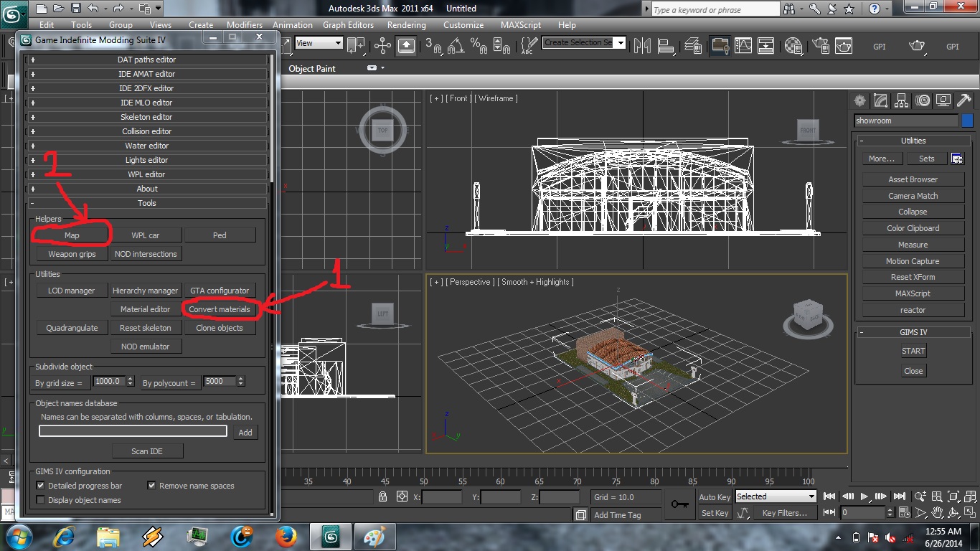This screenshot has width=980, height=551.
Task: Open the View reference coordinate dropdown
Action: (x=319, y=43)
